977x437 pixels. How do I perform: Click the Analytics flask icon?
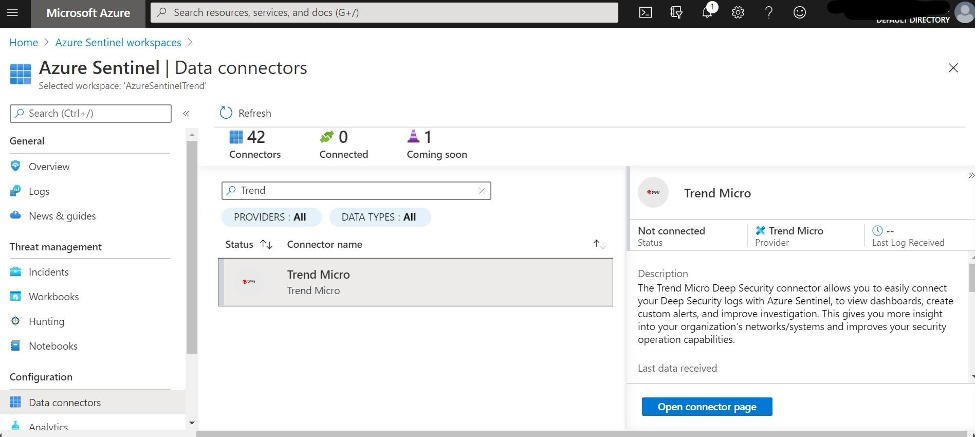[16, 426]
